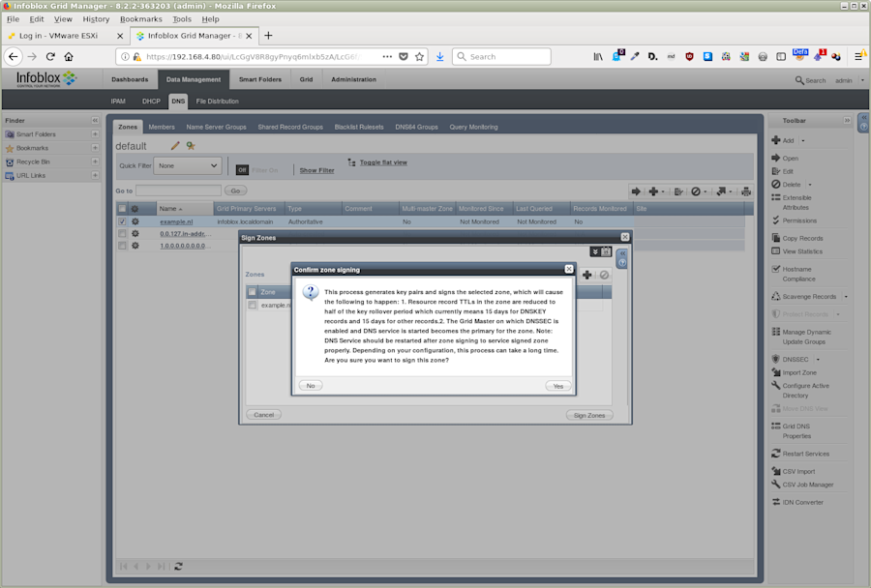The height and width of the screenshot is (588, 871).
Task: Toggle the select-all checkbox in zones table header
Action: click(122, 209)
